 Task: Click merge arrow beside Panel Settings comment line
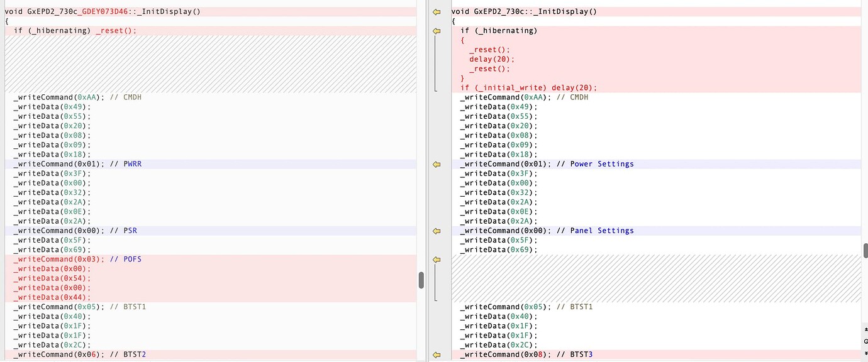(437, 231)
